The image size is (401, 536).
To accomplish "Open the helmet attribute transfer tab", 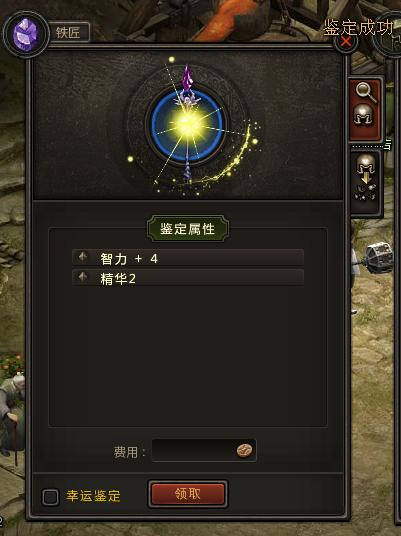I will point(366,178).
